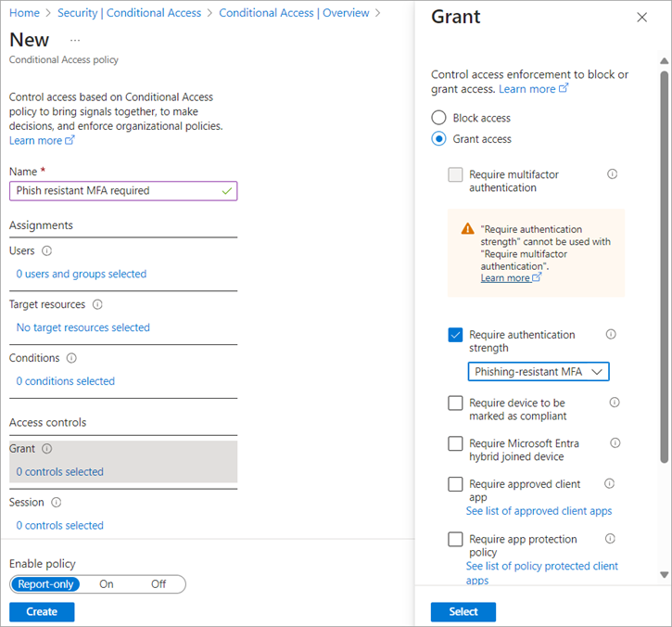The image size is (672, 627).
Task: Open the Phishing-resistant MFA dropdown
Action: click(539, 372)
